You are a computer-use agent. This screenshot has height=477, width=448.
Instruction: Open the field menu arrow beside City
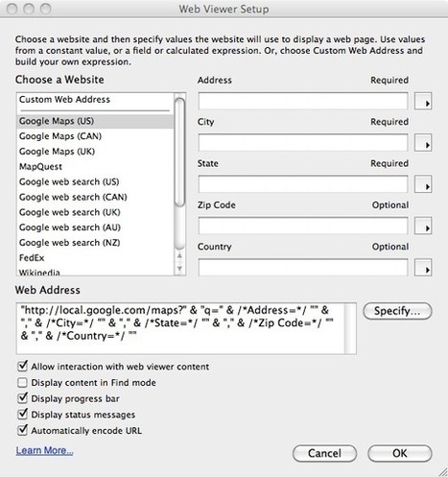point(423,143)
